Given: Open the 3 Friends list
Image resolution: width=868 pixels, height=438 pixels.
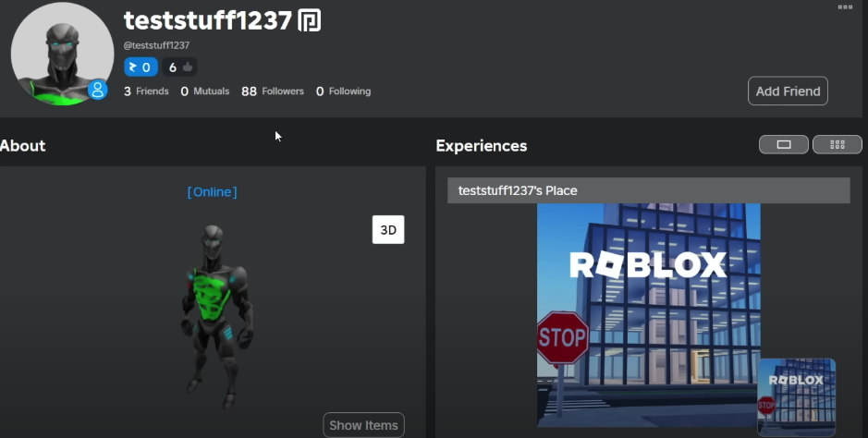Looking at the screenshot, I should point(146,91).
